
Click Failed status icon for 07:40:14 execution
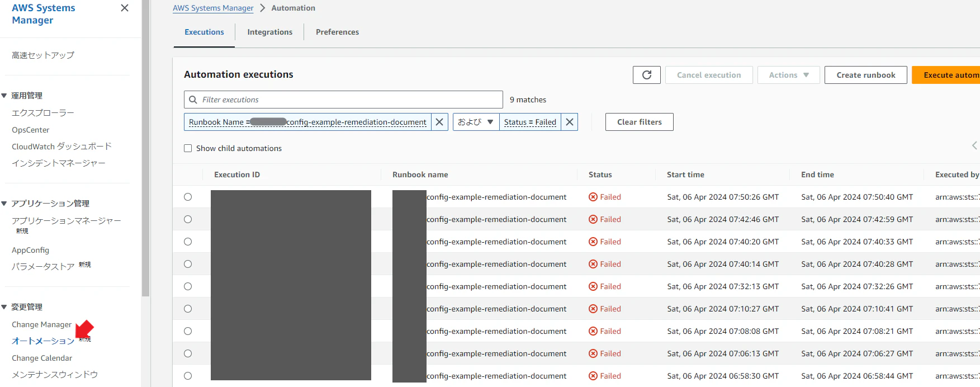coord(593,264)
